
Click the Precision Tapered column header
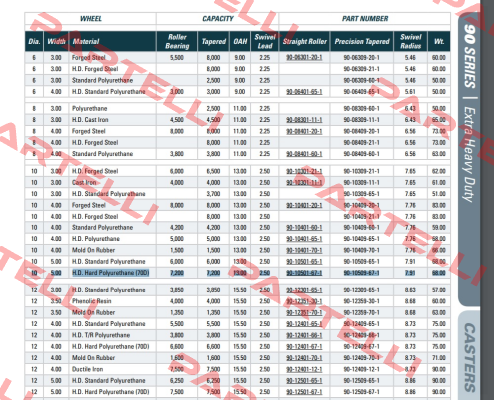[362, 41]
